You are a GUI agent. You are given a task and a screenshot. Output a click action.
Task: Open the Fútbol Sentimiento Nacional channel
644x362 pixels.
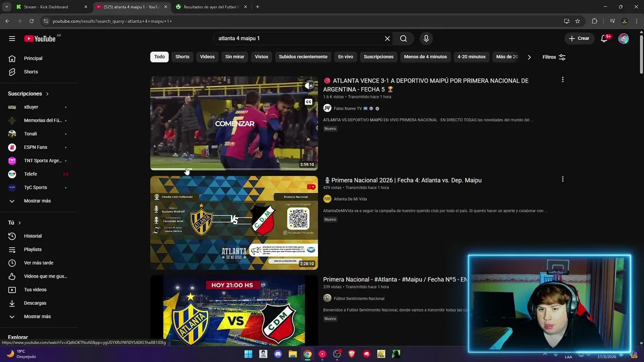[359, 299]
